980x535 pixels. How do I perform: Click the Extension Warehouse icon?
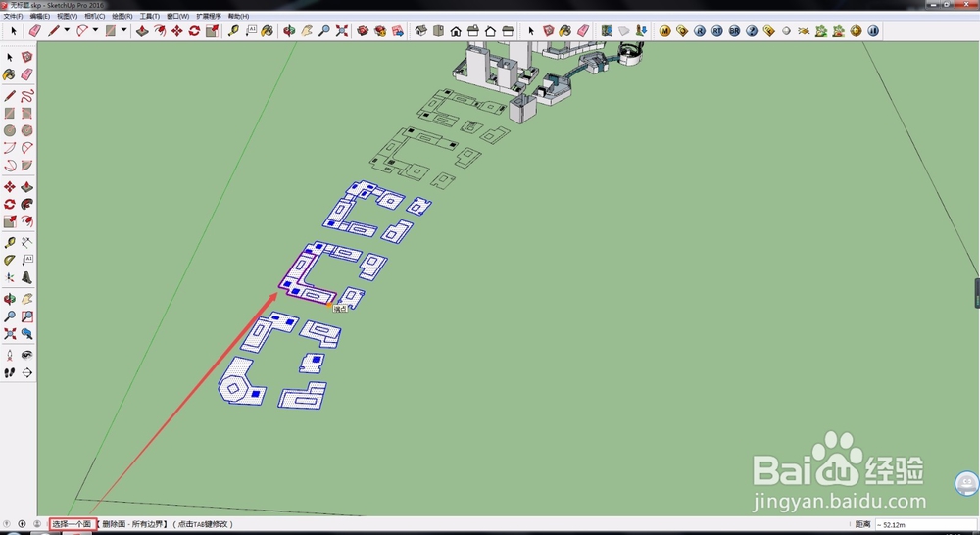pyautogui.click(x=398, y=30)
